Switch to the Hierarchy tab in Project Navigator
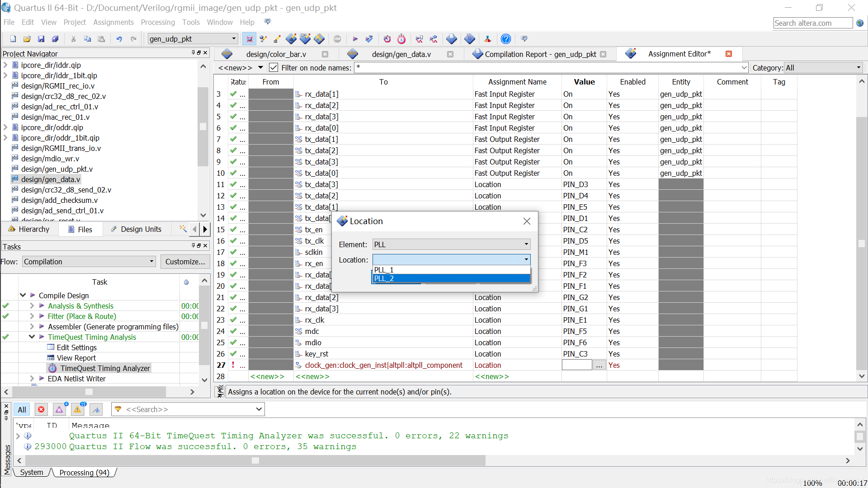The height and width of the screenshot is (488, 868). 29,229
